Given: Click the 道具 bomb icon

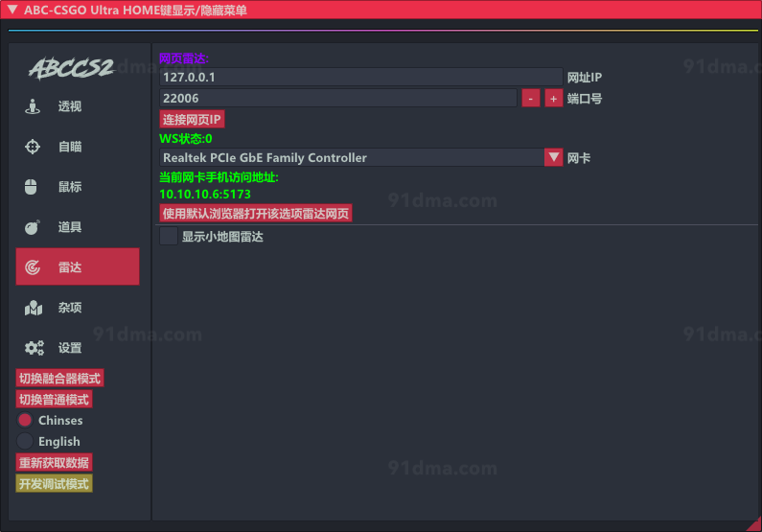Looking at the screenshot, I should point(33,227).
